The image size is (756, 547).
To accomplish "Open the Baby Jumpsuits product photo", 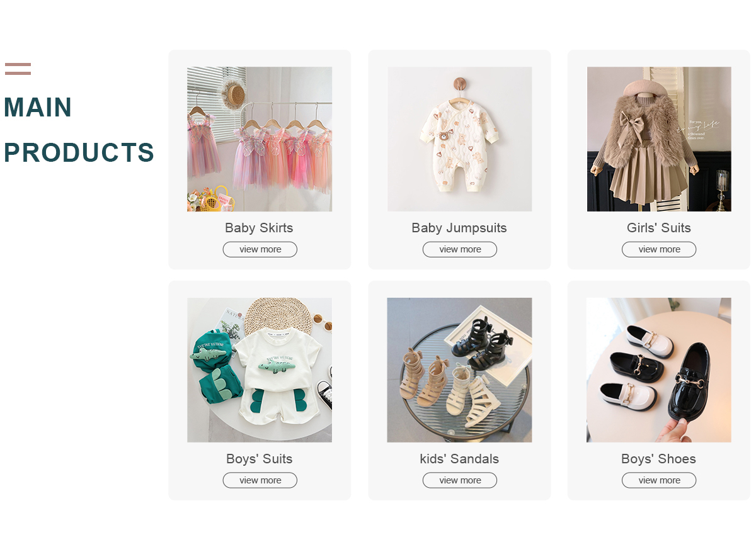I will pos(459,139).
